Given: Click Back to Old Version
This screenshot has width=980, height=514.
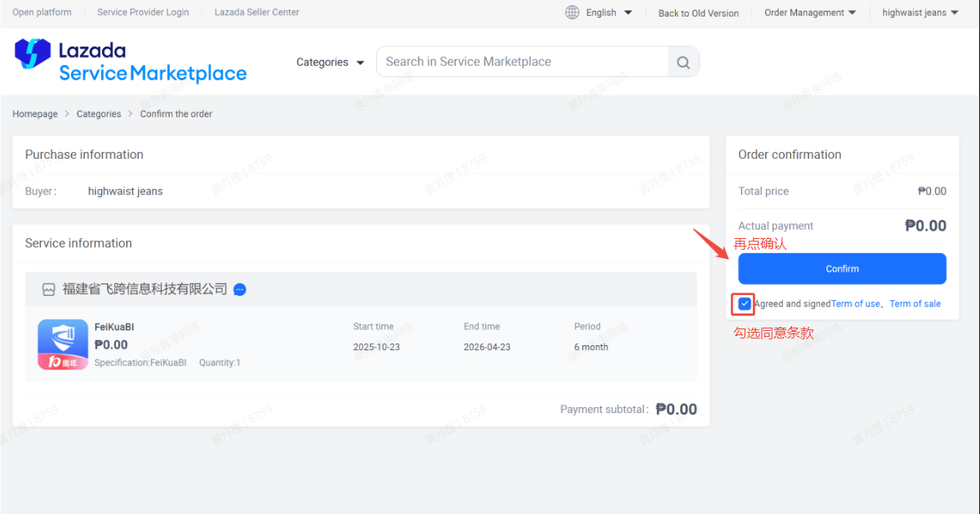Looking at the screenshot, I should point(698,13).
